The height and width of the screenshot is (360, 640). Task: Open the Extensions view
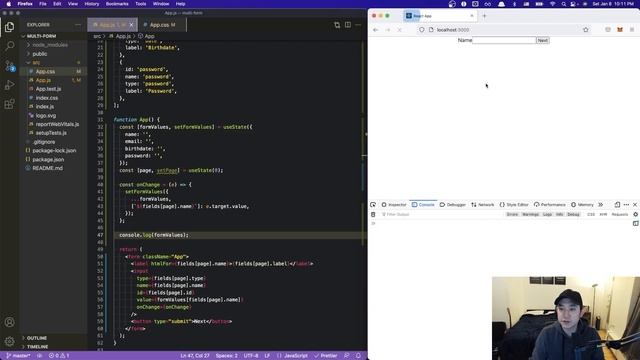pos(9,104)
